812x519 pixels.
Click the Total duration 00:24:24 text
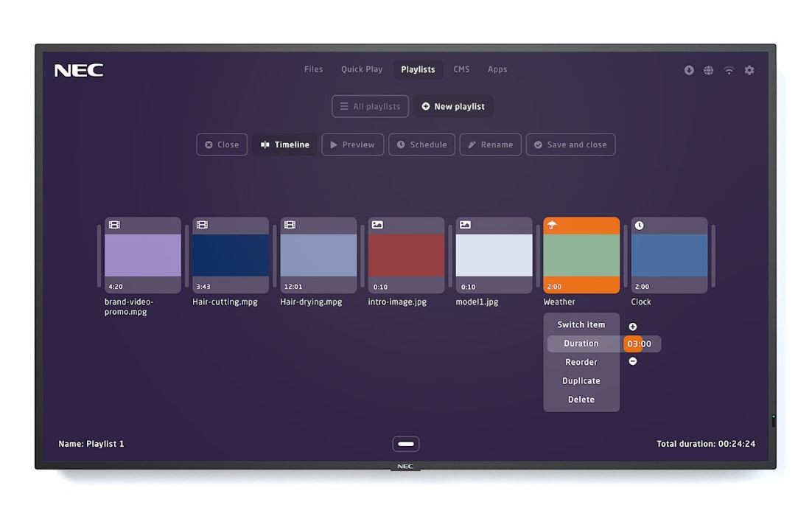[x=706, y=444]
